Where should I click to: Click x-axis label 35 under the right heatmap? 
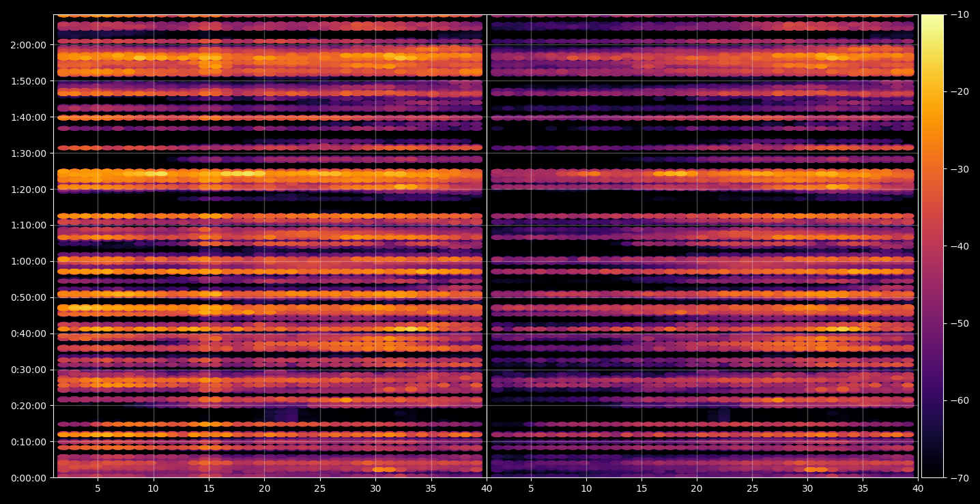click(x=863, y=488)
